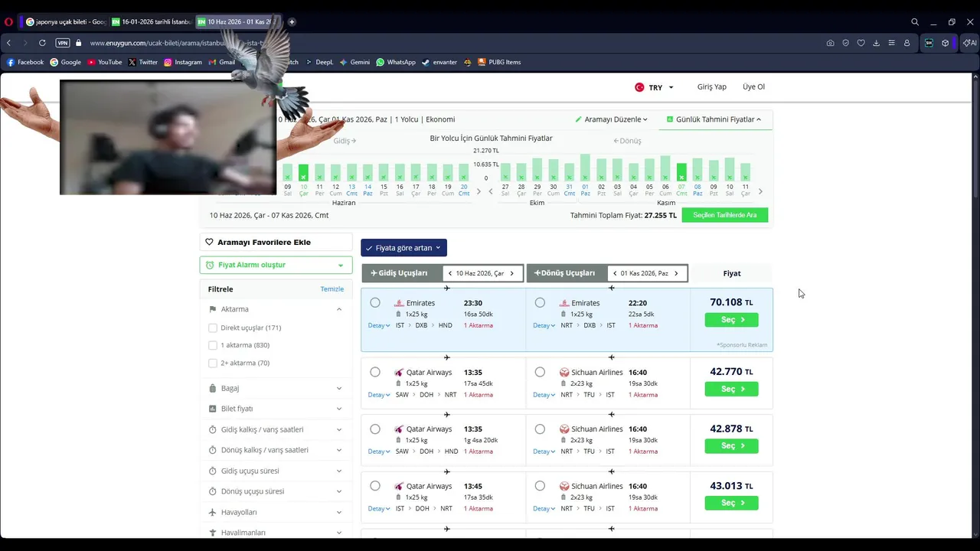Open the PUBG Items bookmark
This screenshot has height=551, width=980.
(499, 62)
